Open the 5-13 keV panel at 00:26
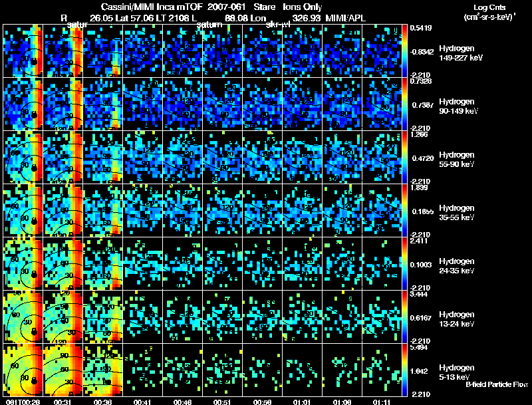 tap(23, 370)
